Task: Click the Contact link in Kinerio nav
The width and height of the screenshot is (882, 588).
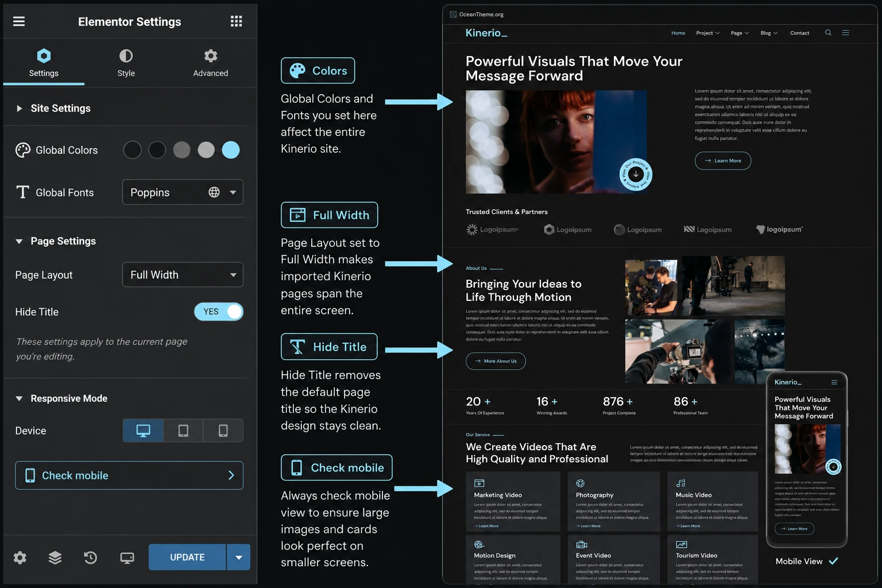Action: pos(799,33)
